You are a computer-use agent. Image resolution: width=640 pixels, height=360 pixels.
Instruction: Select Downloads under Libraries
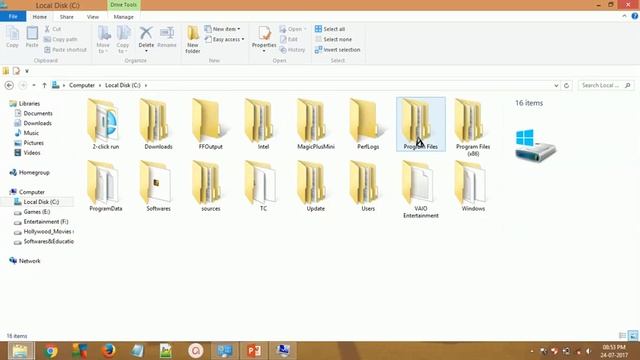point(37,123)
